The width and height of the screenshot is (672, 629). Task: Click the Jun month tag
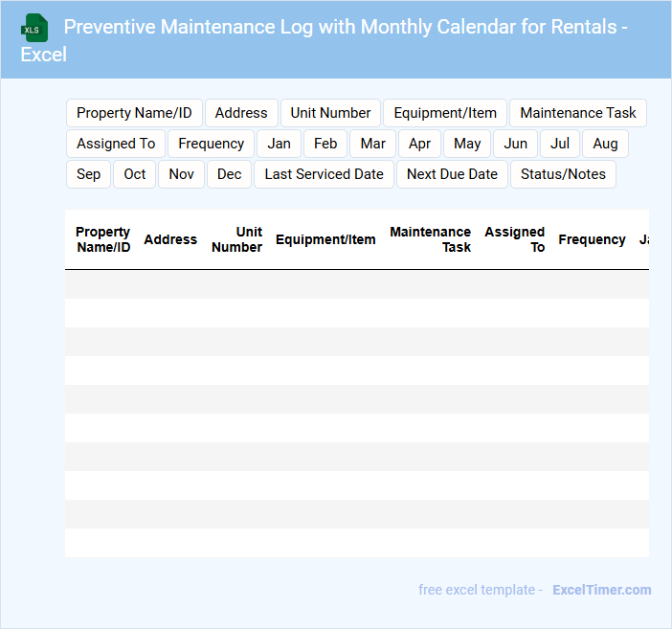pyautogui.click(x=515, y=144)
